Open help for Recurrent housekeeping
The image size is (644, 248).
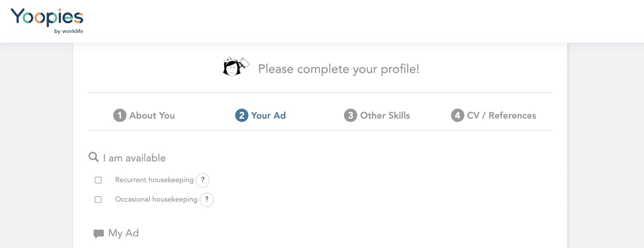coord(203,180)
